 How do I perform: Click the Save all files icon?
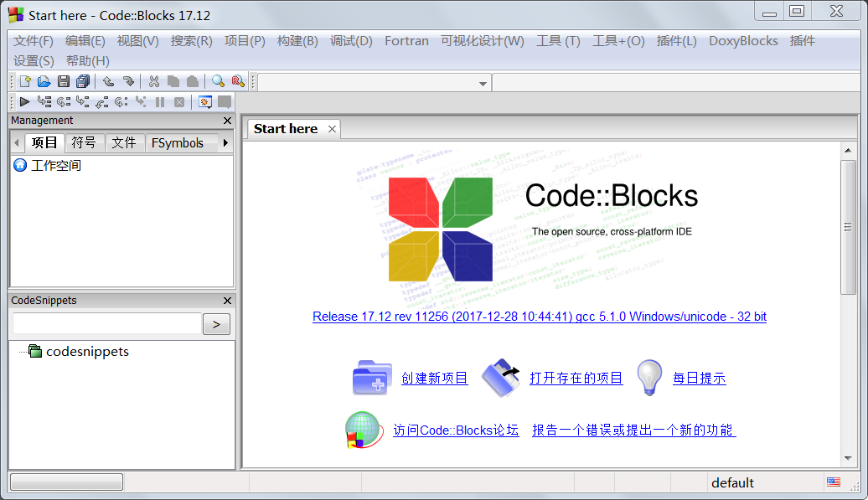83,80
